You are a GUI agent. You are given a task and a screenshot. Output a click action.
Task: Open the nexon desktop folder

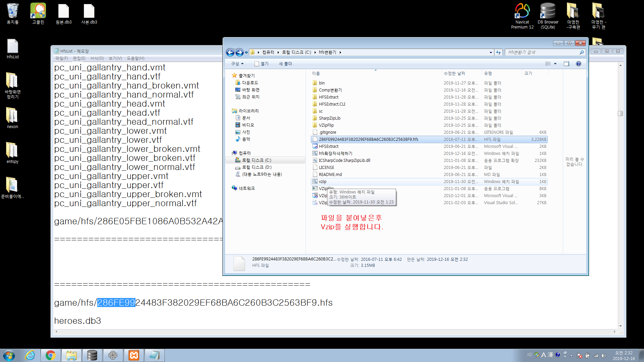point(13,118)
